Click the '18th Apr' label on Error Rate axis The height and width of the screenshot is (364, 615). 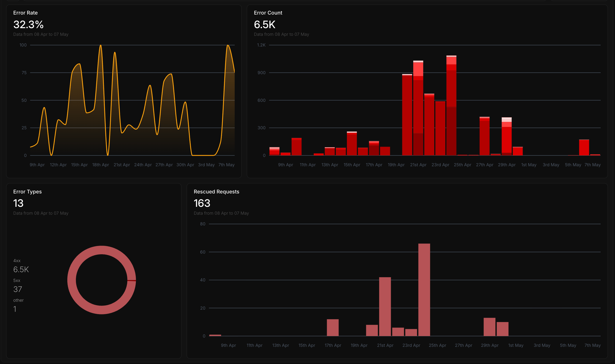coord(101,165)
